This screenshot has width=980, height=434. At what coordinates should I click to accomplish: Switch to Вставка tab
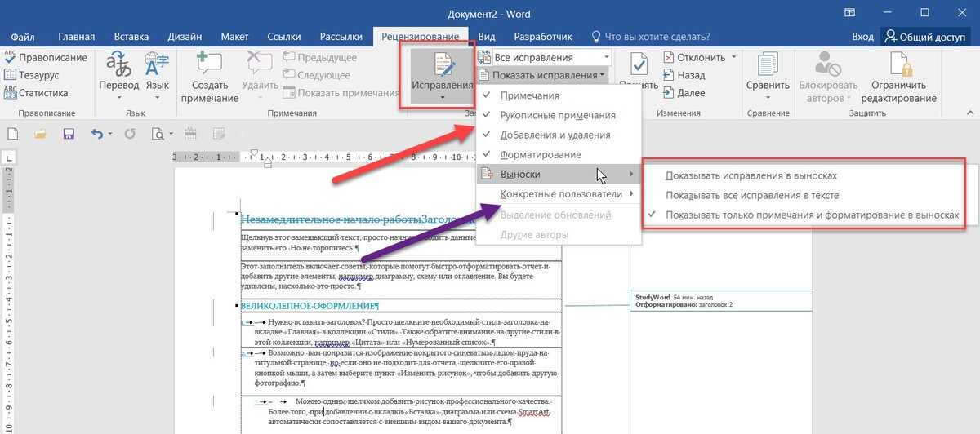(131, 37)
